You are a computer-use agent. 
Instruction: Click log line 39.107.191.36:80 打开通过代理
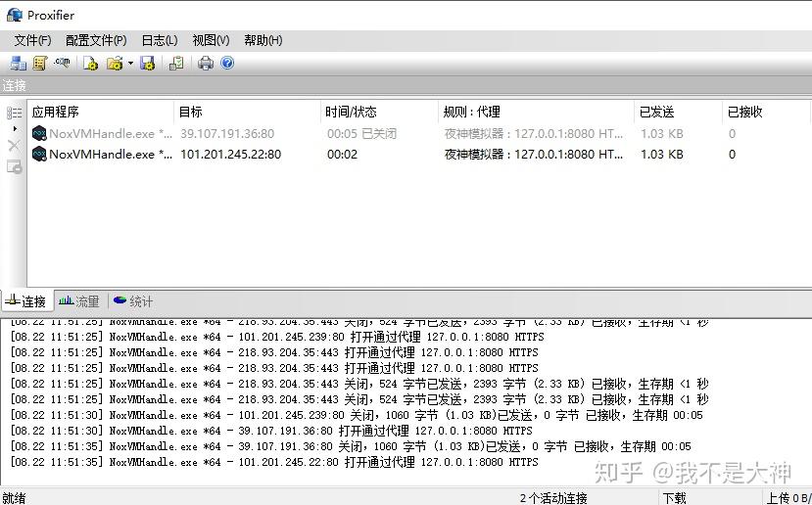tap(271, 431)
